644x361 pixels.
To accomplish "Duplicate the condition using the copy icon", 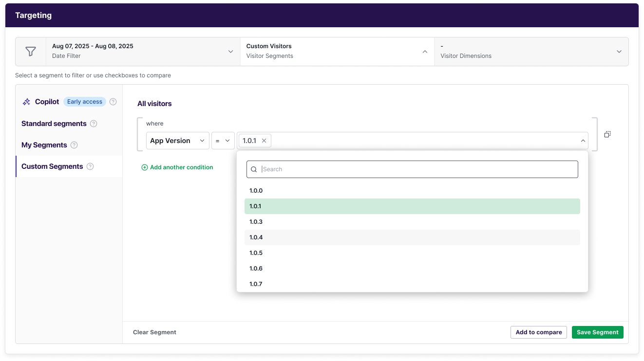I will 607,134.
